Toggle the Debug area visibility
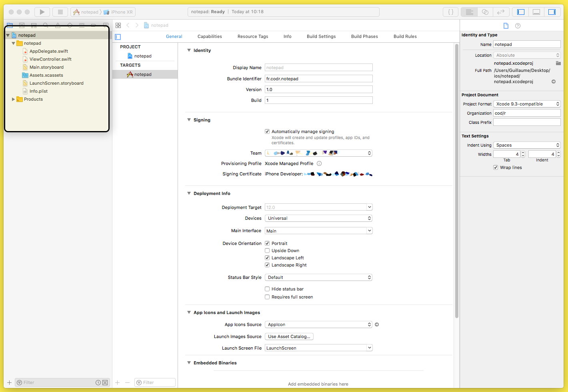 click(x=536, y=12)
